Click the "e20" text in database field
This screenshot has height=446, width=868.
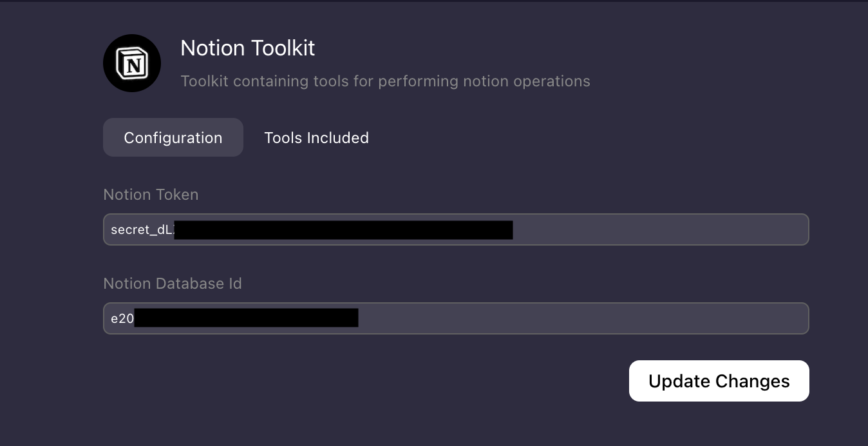pos(122,319)
